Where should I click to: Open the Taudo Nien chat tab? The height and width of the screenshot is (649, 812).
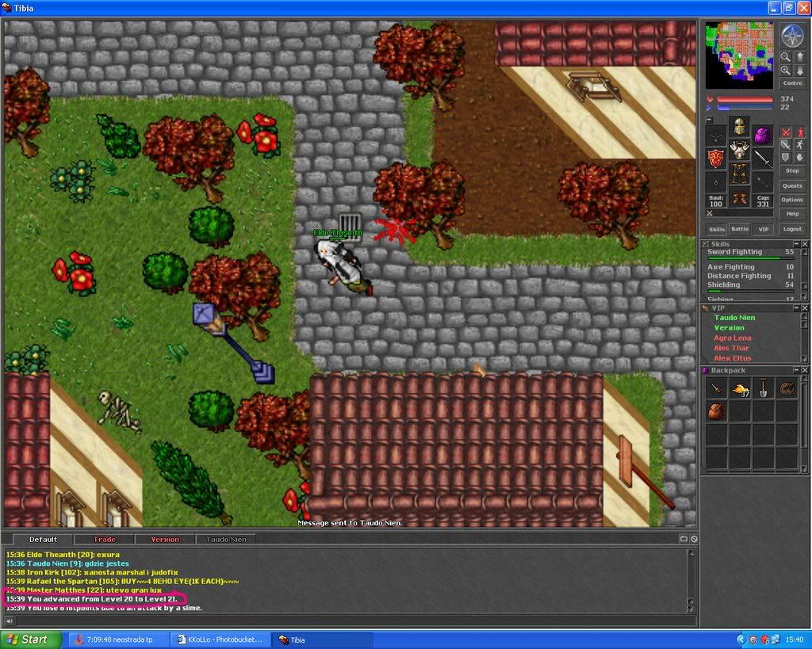226,540
